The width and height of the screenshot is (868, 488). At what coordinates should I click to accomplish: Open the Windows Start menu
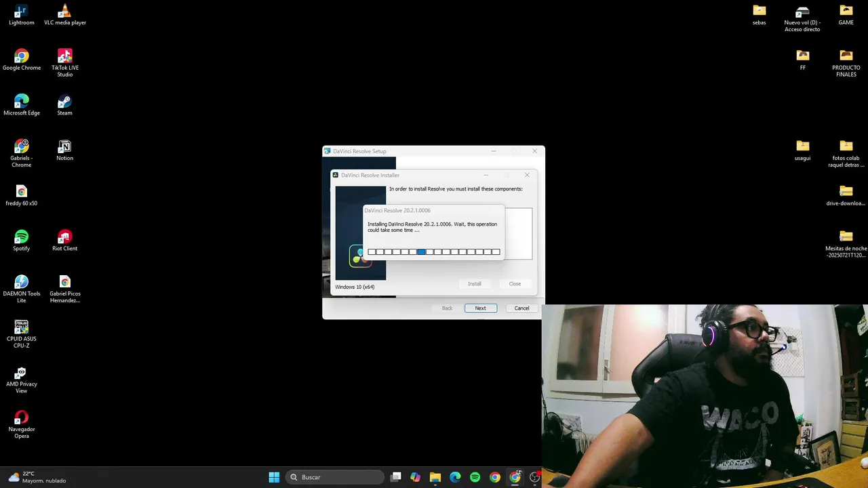click(274, 477)
